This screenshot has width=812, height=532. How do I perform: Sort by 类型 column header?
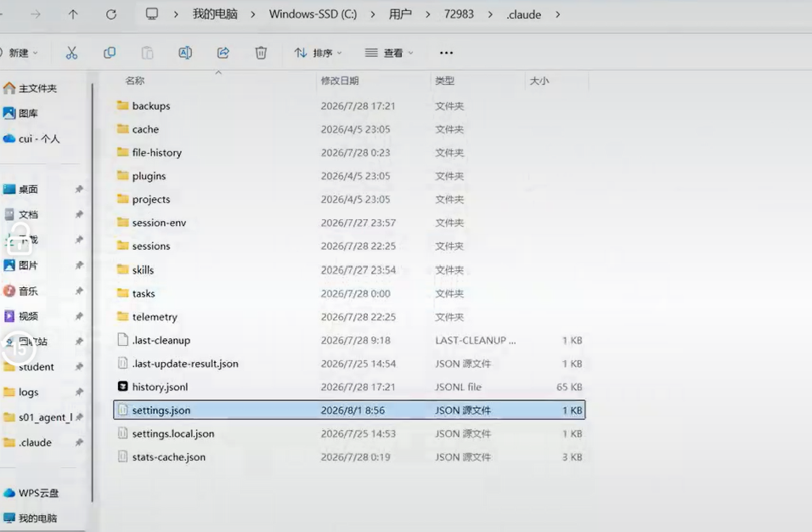point(445,81)
